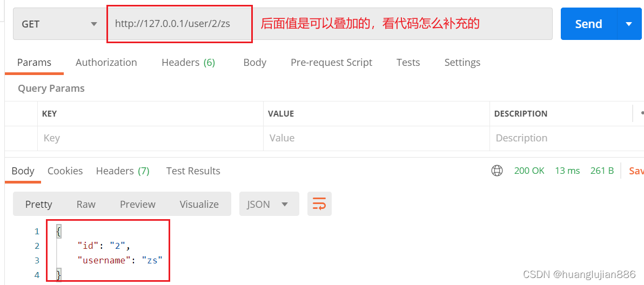644x285 pixels.
Task: Open the JSON format dropdown
Action: pos(269,204)
